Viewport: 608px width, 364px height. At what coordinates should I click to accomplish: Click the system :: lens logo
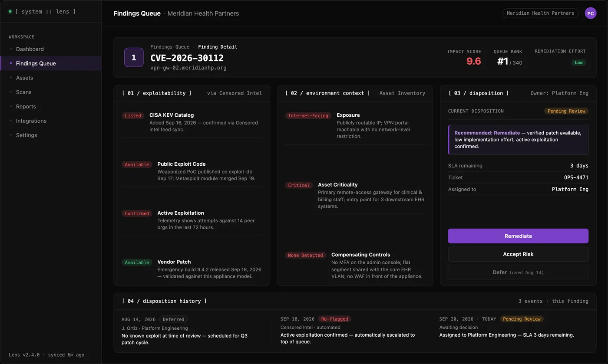click(x=42, y=11)
